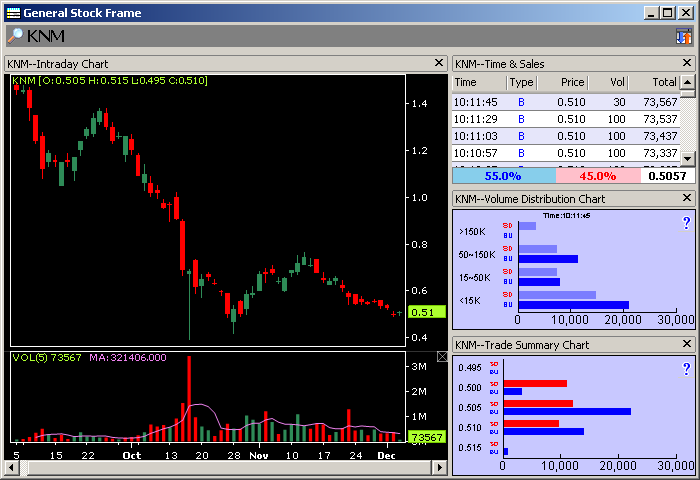Click the KNM symbol text in search bar
This screenshot has height=480, width=700.
[x=46, y=36]
